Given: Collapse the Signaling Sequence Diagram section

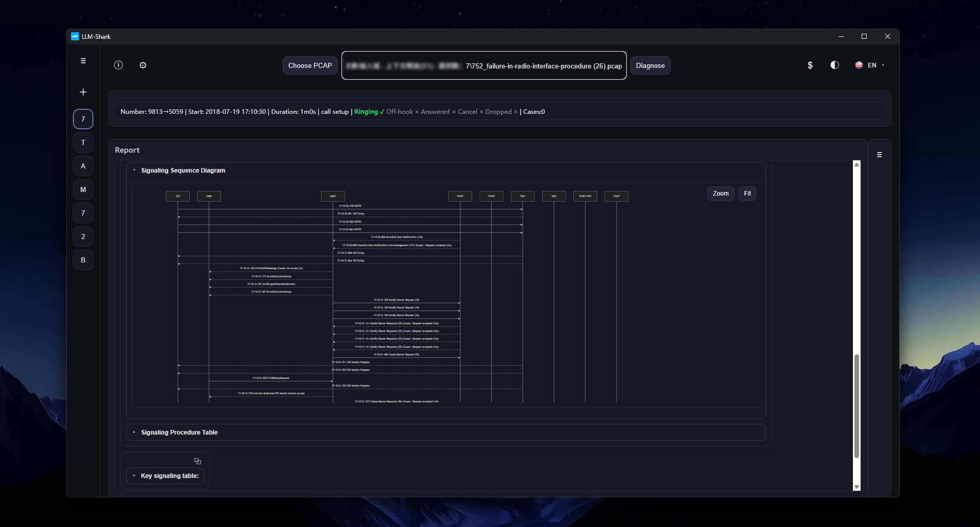Looking at the screenshot, I should click(x=183, y=171).
